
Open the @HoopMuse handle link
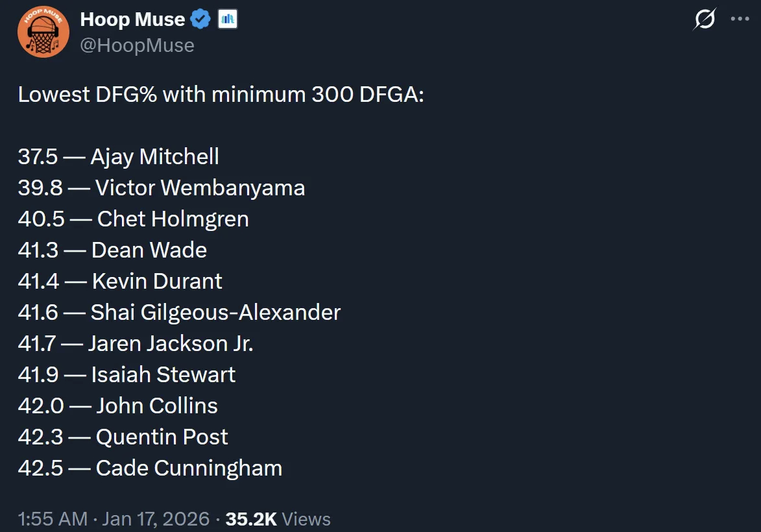(x=137, y=45)
